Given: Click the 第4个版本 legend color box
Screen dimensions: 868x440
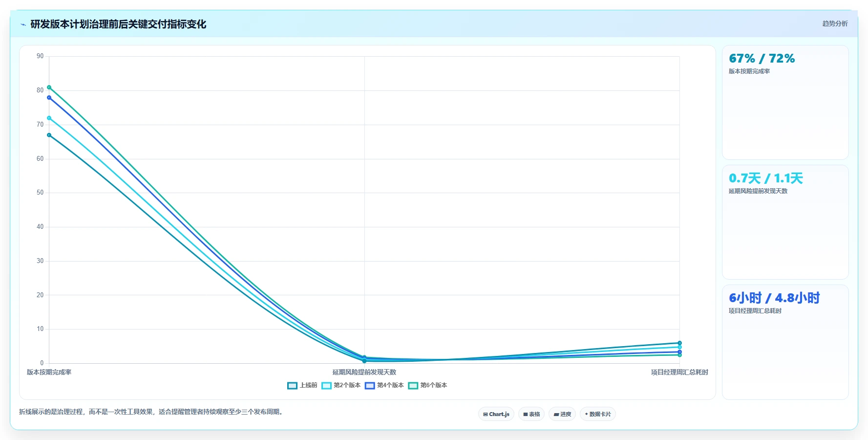Looking at the screenshot, I should [370, 385].
